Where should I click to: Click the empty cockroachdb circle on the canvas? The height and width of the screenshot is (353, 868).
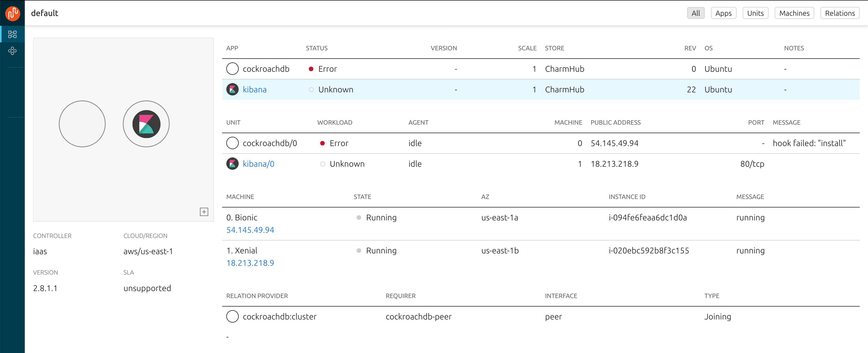pyautogui.click(x=82, y=124)
